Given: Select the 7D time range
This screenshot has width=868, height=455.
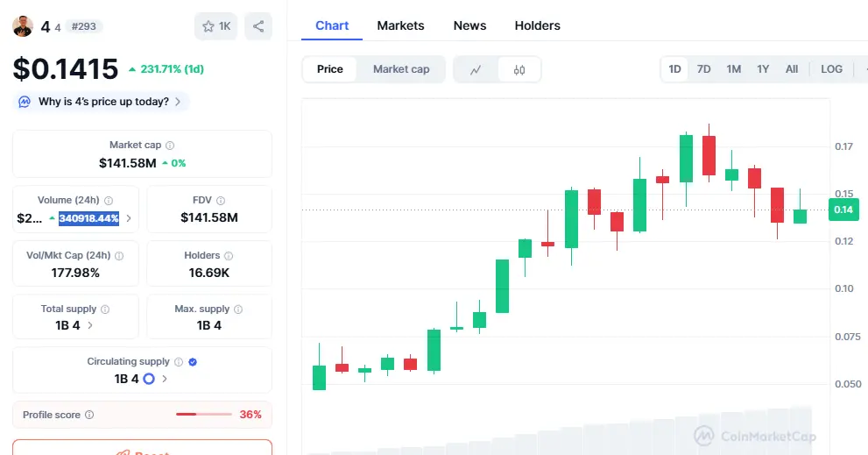Looking at the screenshot, I should tap(703, 69).
